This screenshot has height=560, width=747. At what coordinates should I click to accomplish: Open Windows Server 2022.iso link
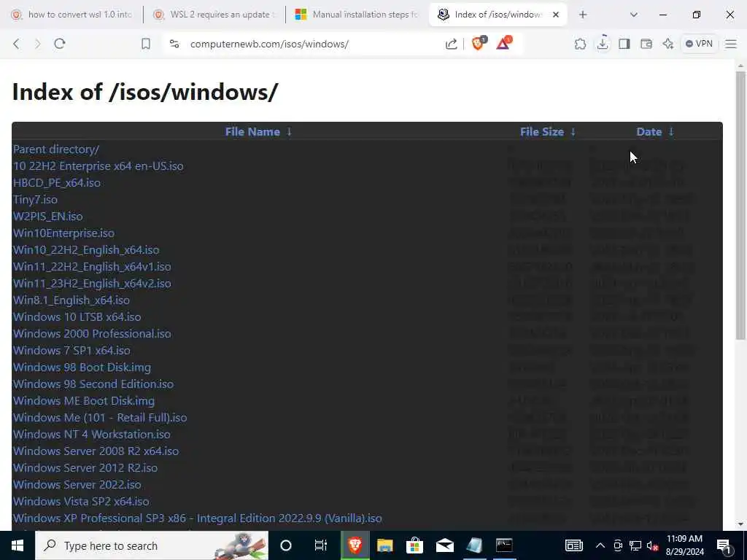pos(77,484)
